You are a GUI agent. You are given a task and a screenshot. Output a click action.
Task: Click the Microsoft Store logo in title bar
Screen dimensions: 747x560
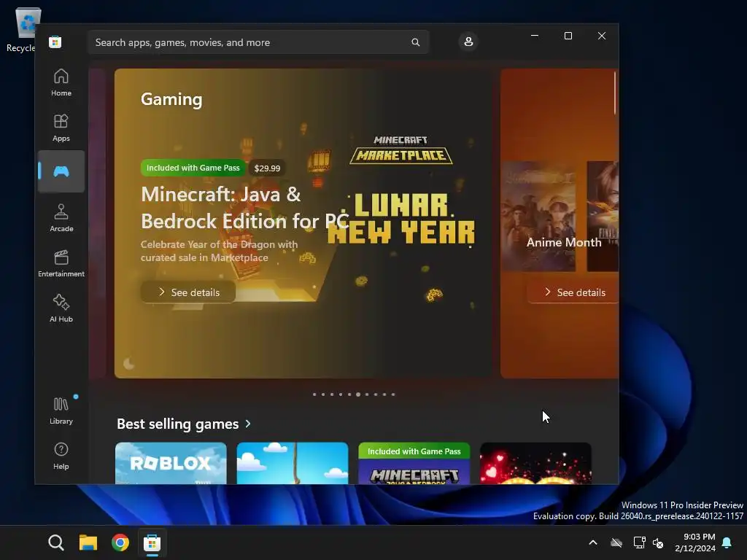55,42
